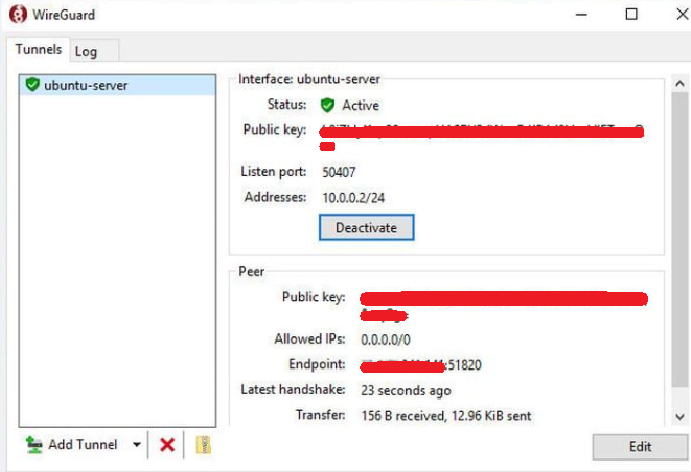Screen dimensions: 691x472
Task: Click the 'Active' status text
Action: tap(360, 105)
